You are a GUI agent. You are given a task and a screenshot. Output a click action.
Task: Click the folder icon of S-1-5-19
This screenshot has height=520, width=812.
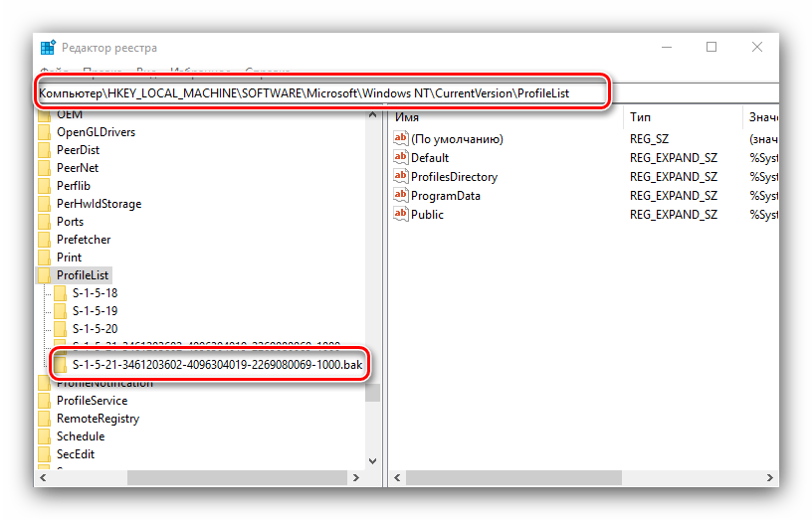[60, 311]
